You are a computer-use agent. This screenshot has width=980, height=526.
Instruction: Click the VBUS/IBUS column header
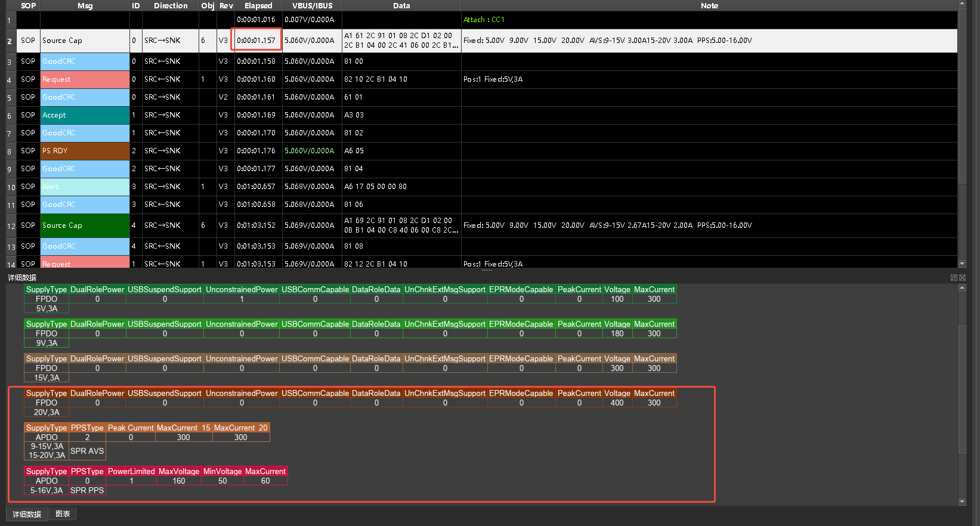pos(312,5)
